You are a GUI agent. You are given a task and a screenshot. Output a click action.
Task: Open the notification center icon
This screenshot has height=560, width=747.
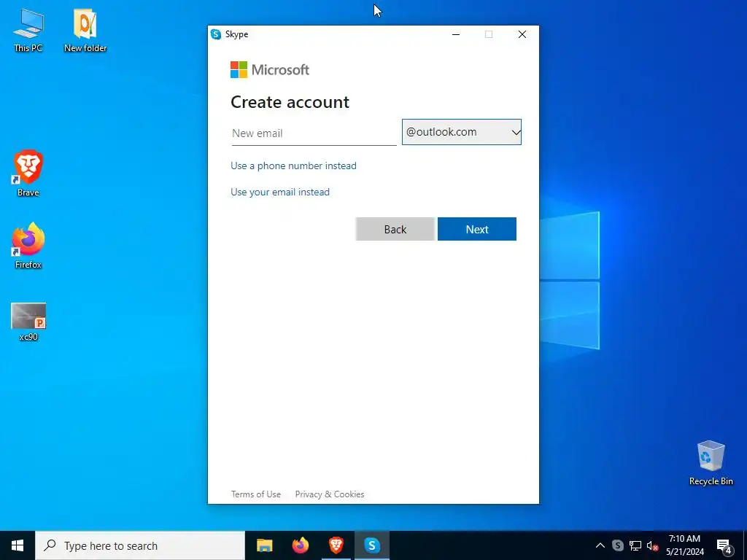(x=724, y=545)
